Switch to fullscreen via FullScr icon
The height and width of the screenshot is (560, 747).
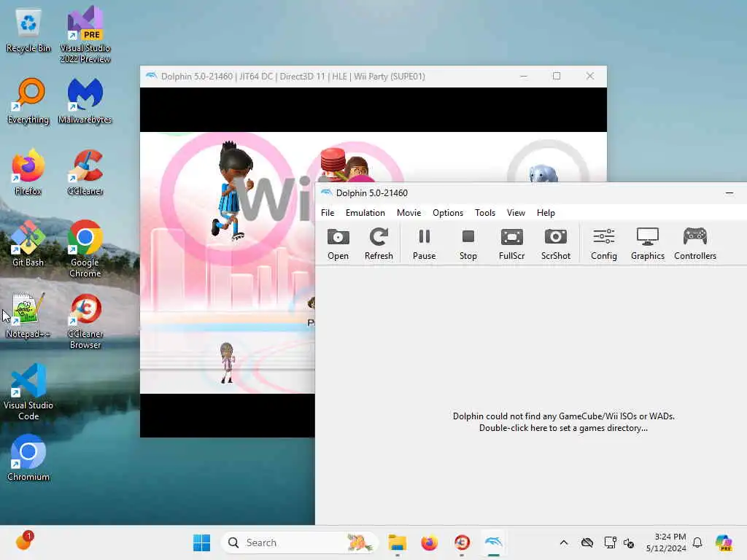pos(511,244)
